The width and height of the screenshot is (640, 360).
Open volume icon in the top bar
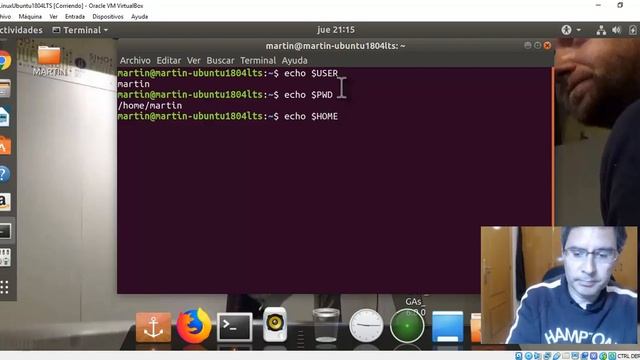click(616, 30)
